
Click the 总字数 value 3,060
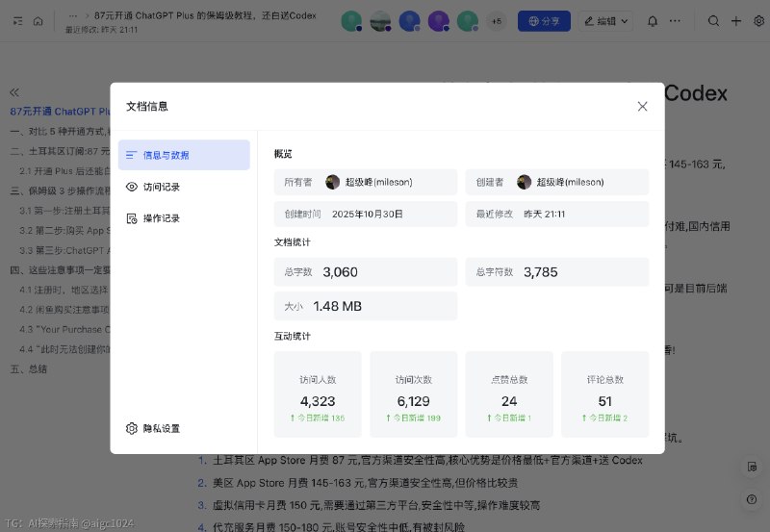pyautogui.click(x=340, y=272)
